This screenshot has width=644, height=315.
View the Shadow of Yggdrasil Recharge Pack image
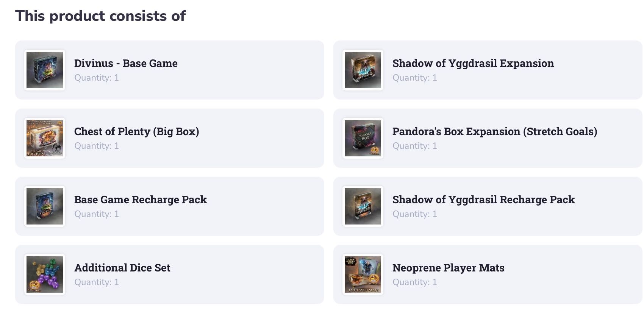(x=363, y=206)
